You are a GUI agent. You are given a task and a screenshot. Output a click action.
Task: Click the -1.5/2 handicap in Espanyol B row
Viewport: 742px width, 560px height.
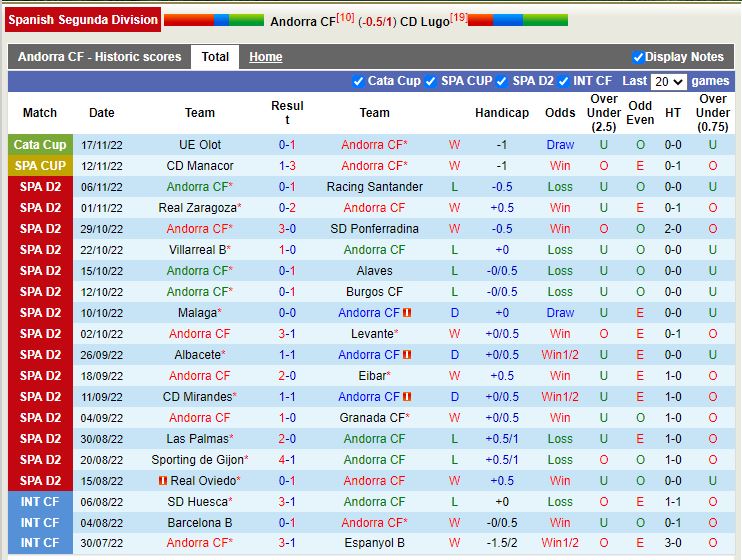[502, 543]
